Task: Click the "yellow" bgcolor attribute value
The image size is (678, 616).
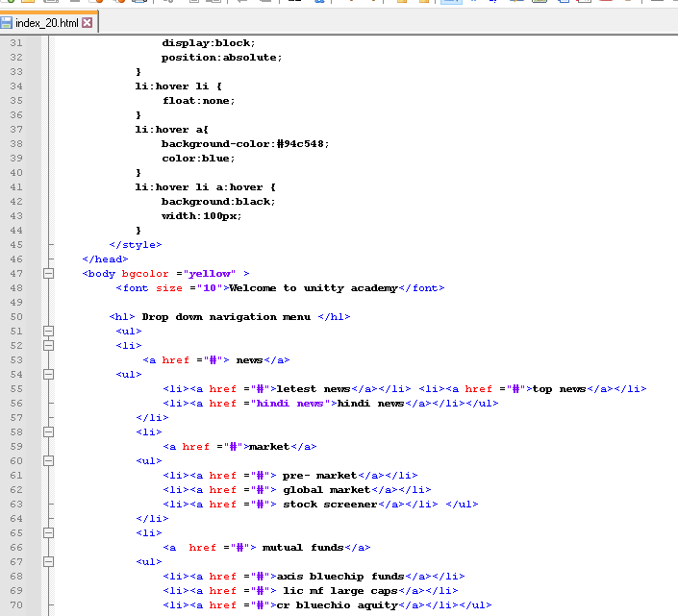Action: (210, 274)
